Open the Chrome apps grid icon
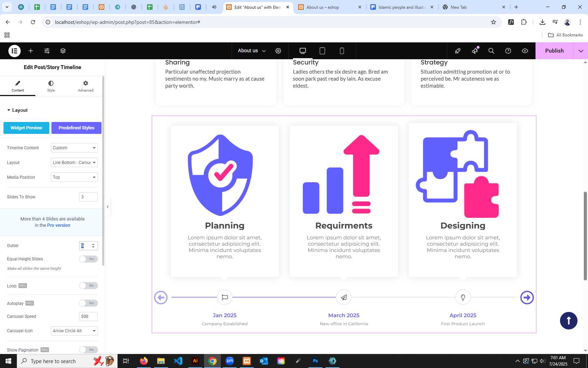 tap(7, 35)
